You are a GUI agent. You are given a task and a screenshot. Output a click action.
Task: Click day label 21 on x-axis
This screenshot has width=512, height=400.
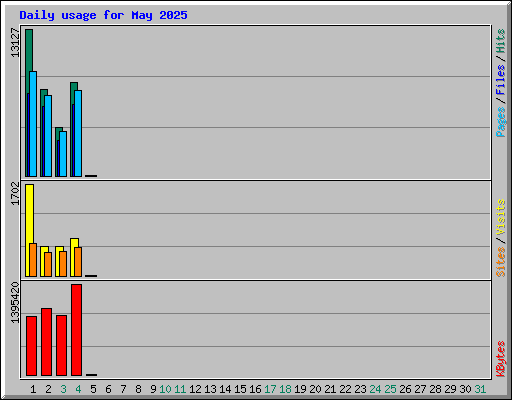click(x=330, y=389)
